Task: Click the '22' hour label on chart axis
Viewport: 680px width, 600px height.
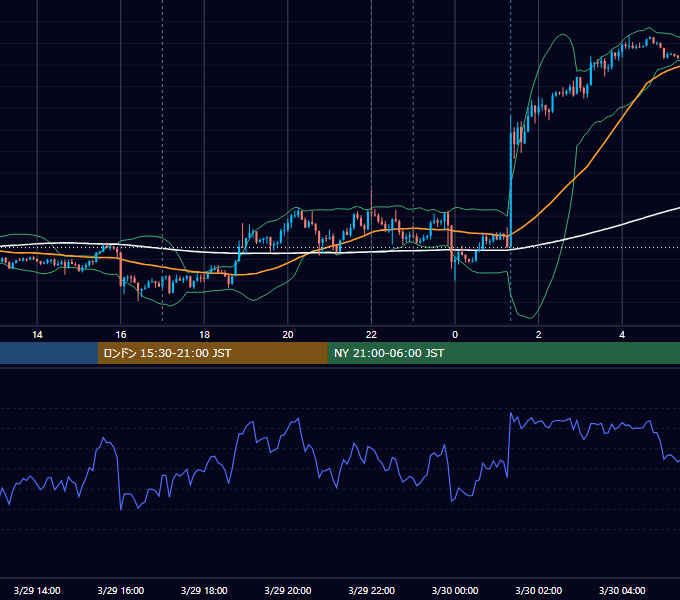Action: 371,335
